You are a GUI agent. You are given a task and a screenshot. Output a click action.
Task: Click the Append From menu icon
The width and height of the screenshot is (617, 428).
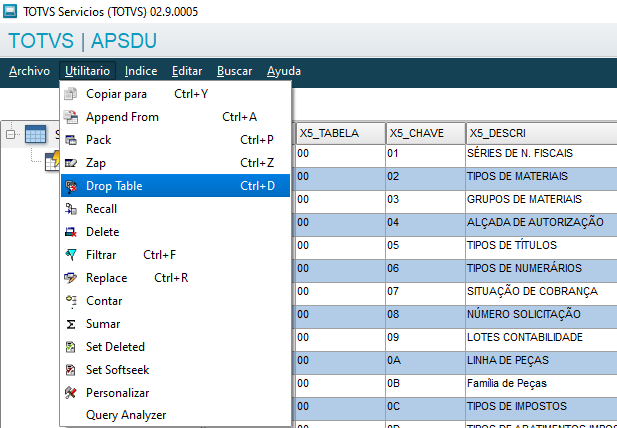[71, 117]
